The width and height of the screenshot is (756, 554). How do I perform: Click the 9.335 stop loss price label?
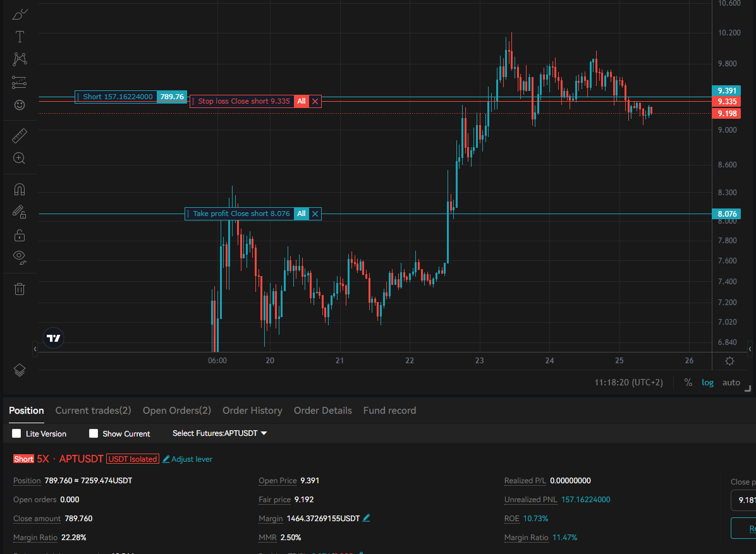point(726,101)
